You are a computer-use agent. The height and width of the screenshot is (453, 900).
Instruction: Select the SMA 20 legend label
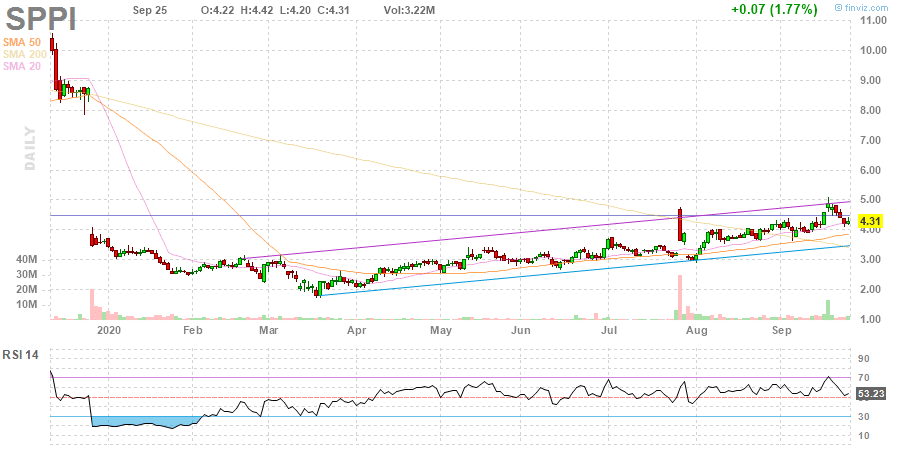coord(22,66)
